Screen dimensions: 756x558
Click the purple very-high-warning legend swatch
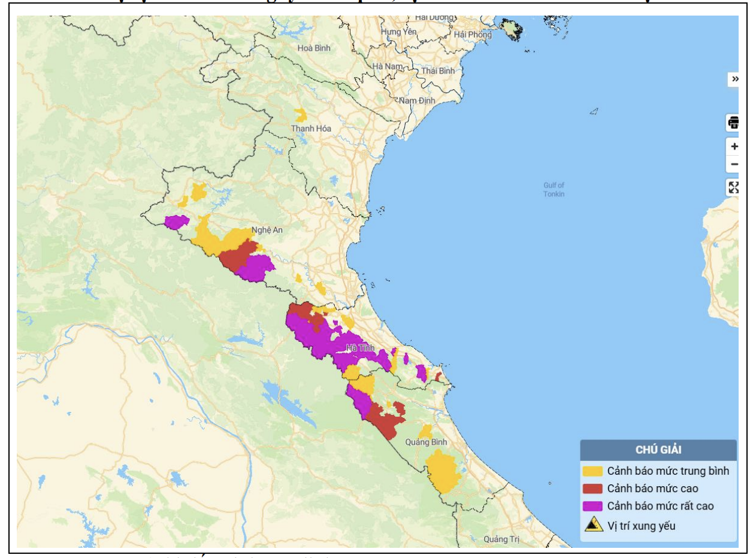[x=592, y=507]
